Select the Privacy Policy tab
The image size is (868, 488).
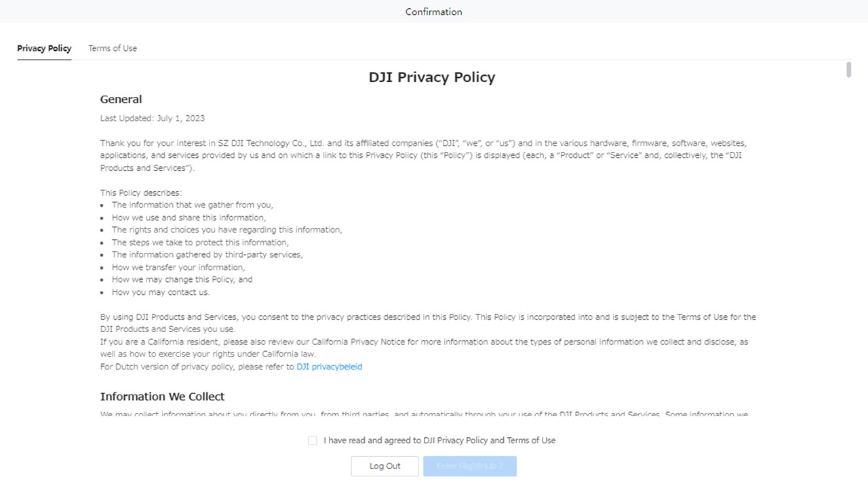point(44,48)
